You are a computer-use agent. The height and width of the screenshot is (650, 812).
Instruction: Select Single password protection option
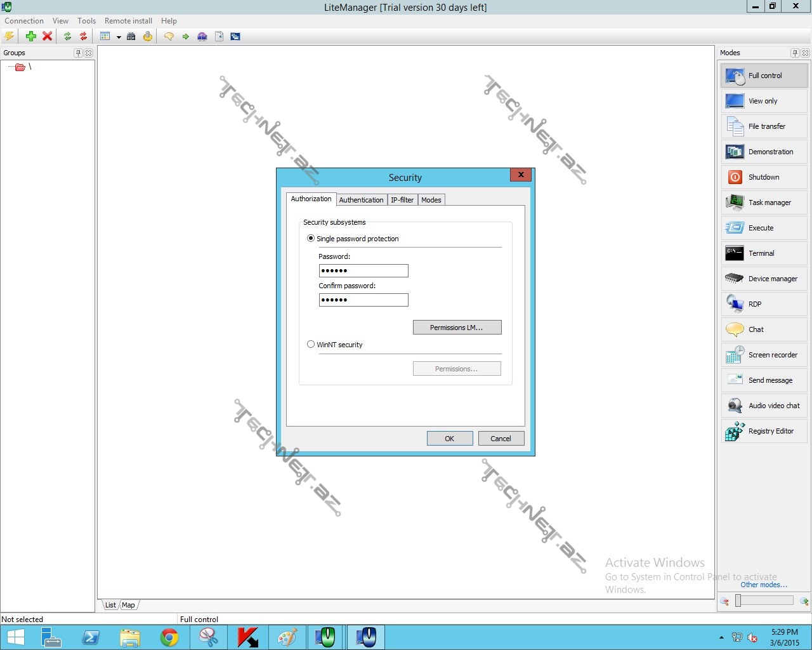[311, 239]
